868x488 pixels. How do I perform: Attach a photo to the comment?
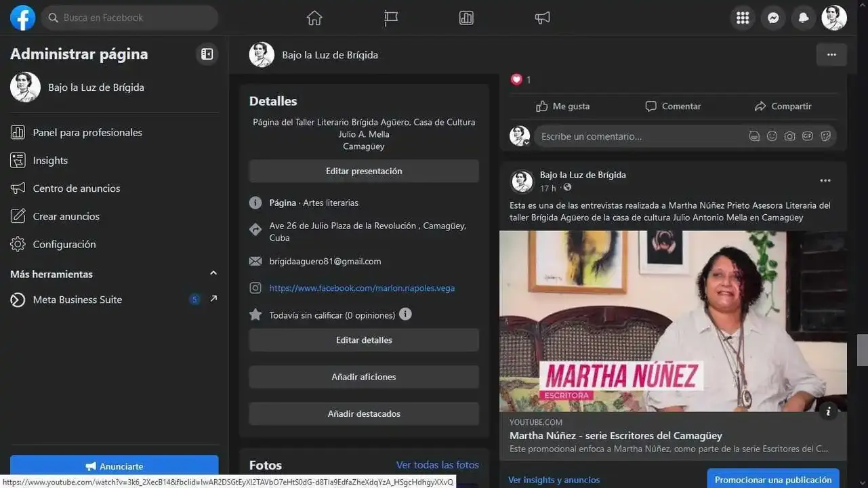[x=789, y=136]
